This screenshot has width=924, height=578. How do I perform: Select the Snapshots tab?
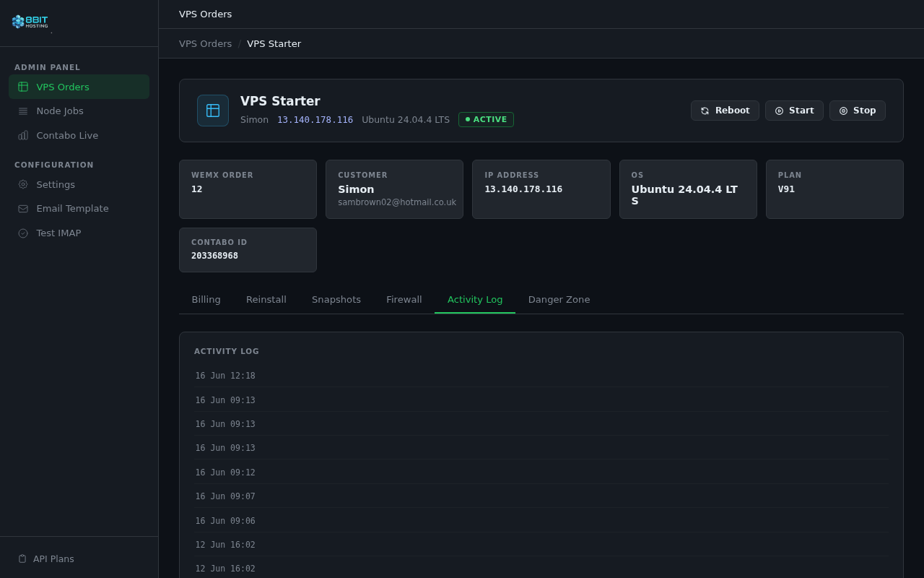336,299
